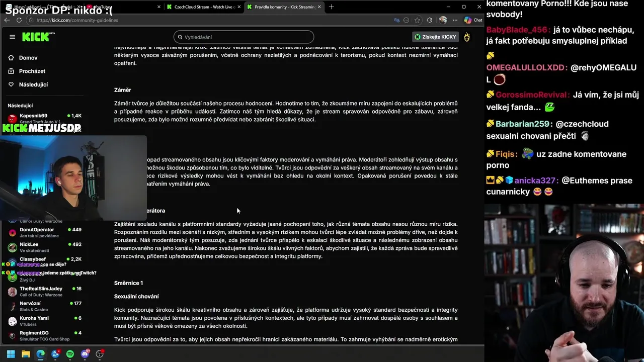Click the "VTubers" category under Kuroha Yami
The height and width of the screenshot is (362, 644).
tap(28, 324)
